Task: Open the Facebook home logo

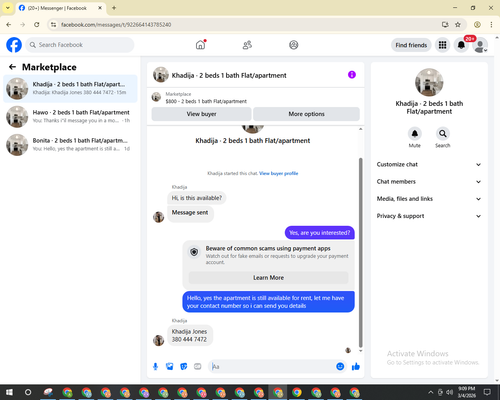Action: click(14, 45)
